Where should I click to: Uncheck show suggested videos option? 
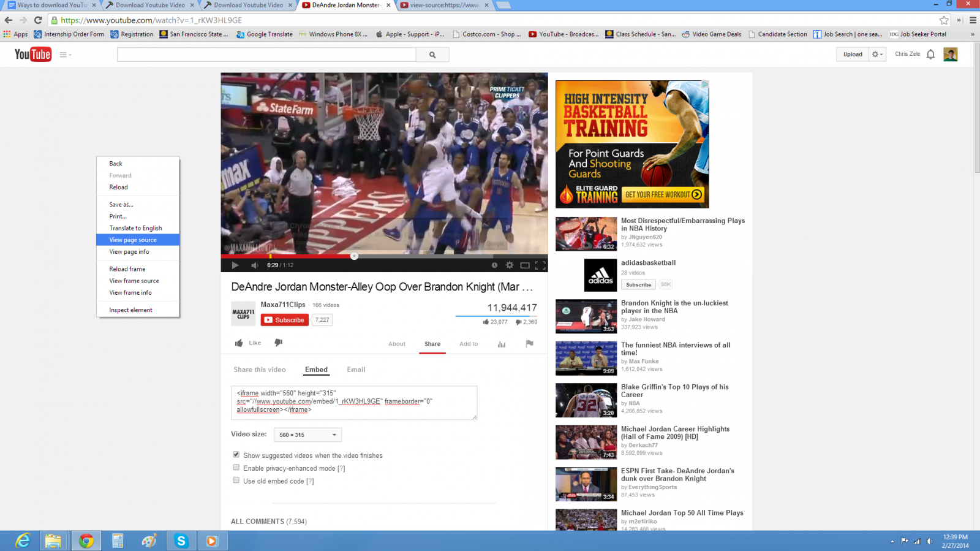click(x=236, y=455)
